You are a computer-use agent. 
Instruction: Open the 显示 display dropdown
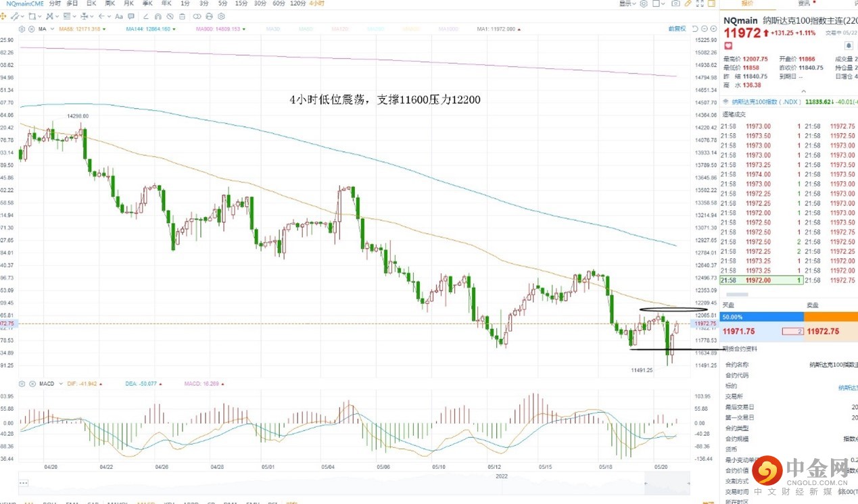click(x=627, y=3)
